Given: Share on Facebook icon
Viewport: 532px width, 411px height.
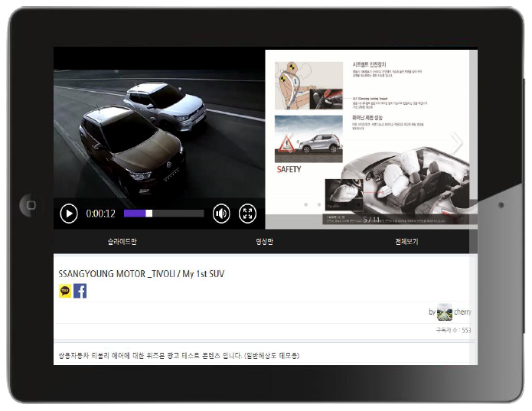Looking at the screenshot, I should coord(80,291).
